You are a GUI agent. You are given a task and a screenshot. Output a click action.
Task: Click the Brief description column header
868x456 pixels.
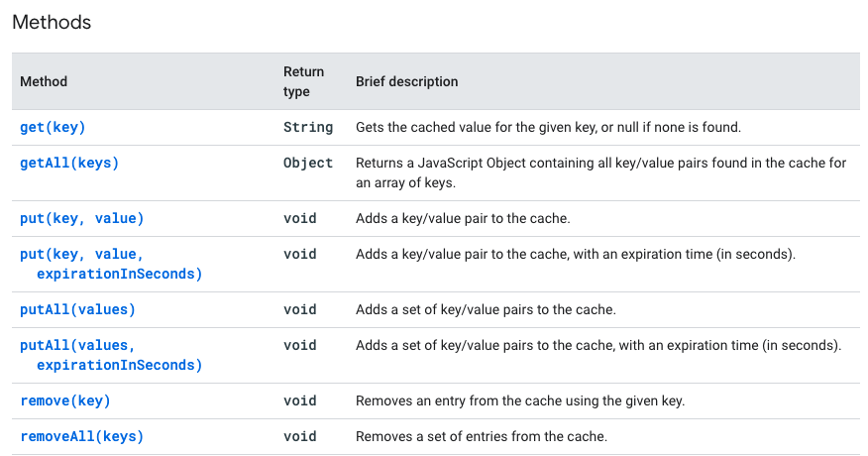407,81
